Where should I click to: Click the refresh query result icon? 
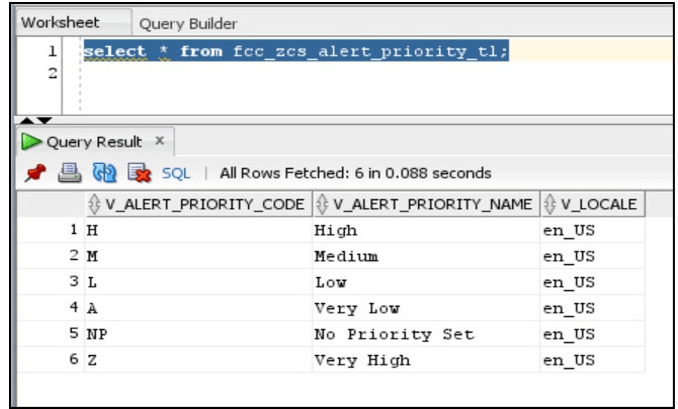pos(104,173)
